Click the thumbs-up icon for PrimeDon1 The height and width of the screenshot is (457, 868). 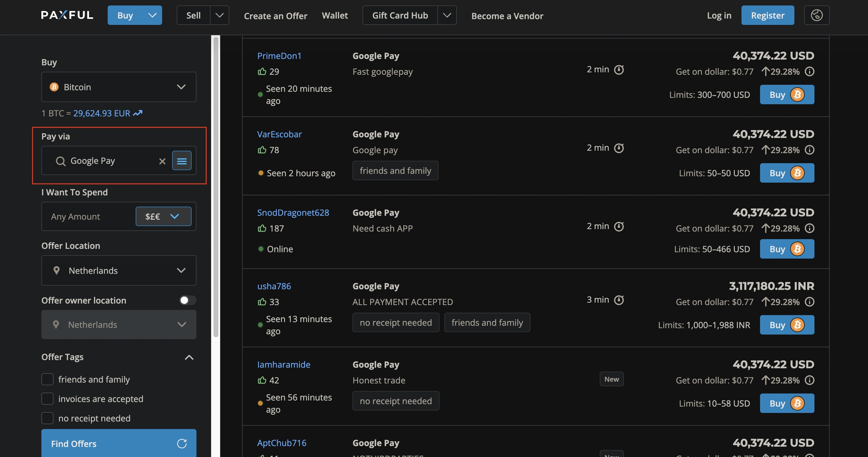point(262,71)
